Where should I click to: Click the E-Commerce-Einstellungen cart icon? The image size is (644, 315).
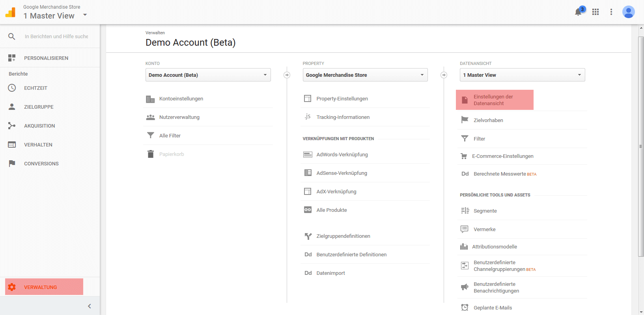464,156
